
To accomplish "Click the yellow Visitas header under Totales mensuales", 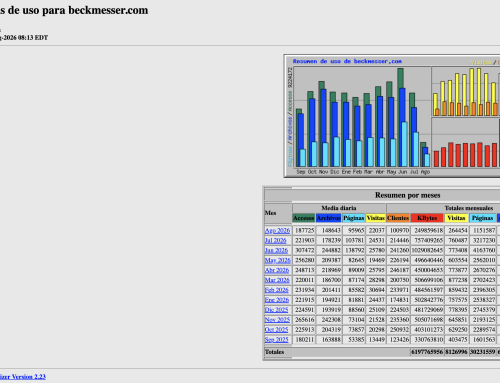I will [x=456, y=218].
